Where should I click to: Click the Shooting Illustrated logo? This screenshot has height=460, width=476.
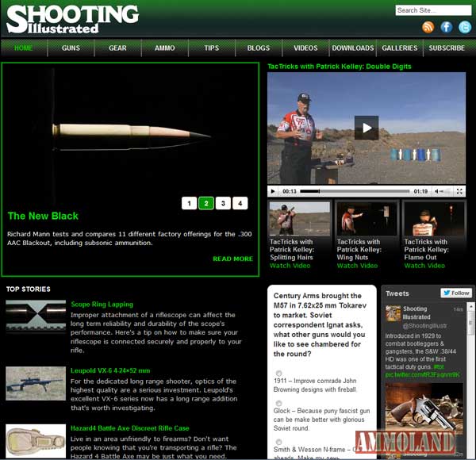tap(72, 19)
